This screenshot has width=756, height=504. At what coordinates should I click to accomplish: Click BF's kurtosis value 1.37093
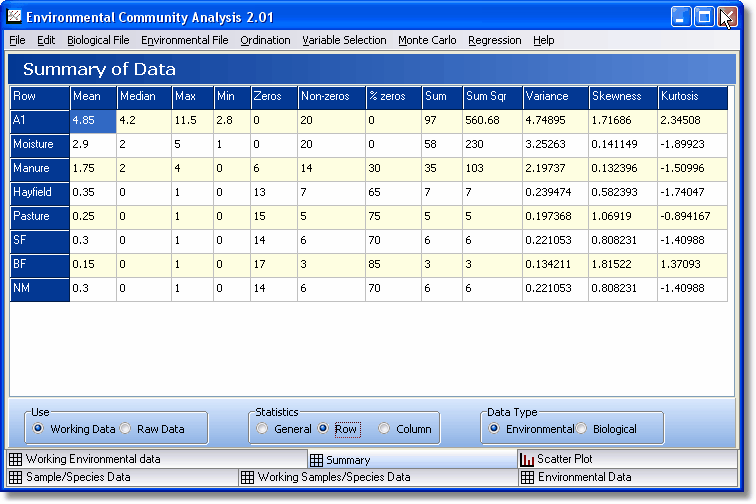pyautogui.click(x=693, y=266)
